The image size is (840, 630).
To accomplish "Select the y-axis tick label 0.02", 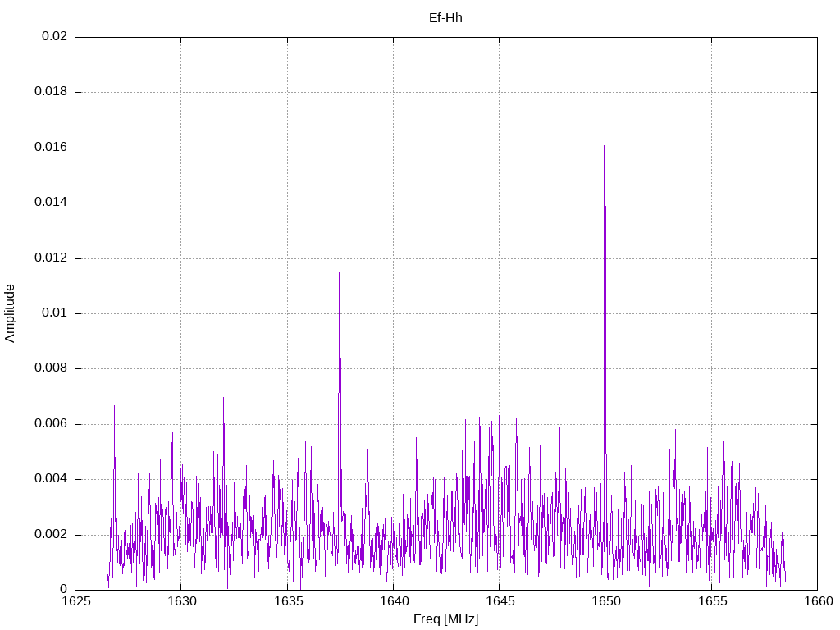I will [x=54, y=36].
